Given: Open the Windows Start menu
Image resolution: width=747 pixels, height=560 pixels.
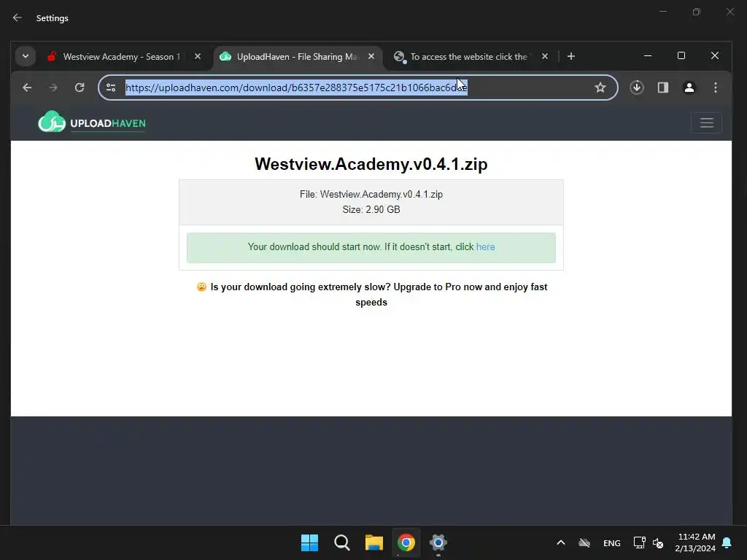Looking at the screenshot, I should click(309, 542).
